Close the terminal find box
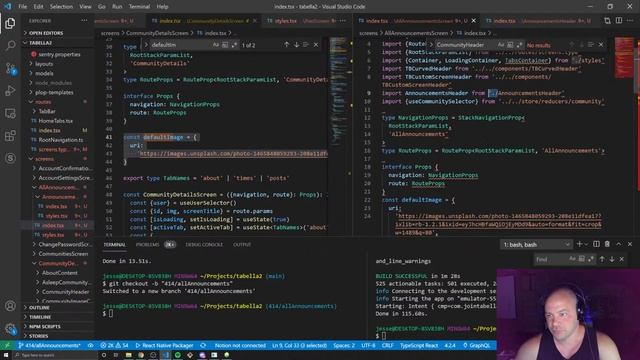The image size is (640, 360). (x=622, y=259)
